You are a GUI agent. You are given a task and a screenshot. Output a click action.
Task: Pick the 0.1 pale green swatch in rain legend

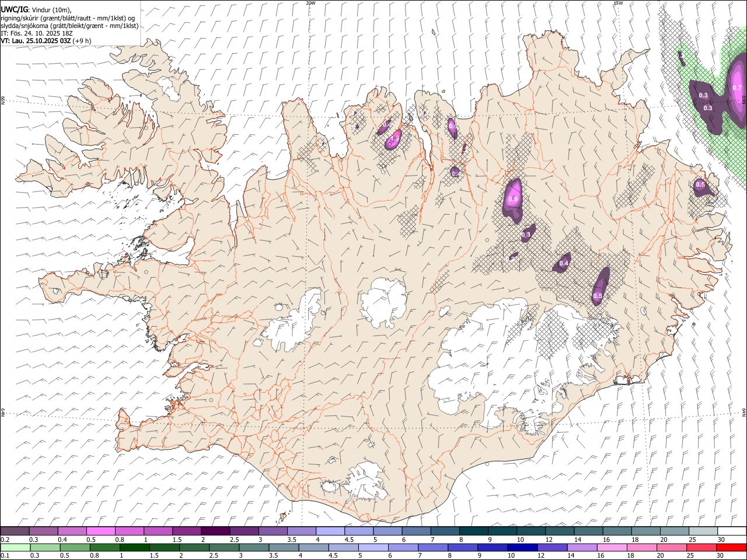click(x=15, y=547)
